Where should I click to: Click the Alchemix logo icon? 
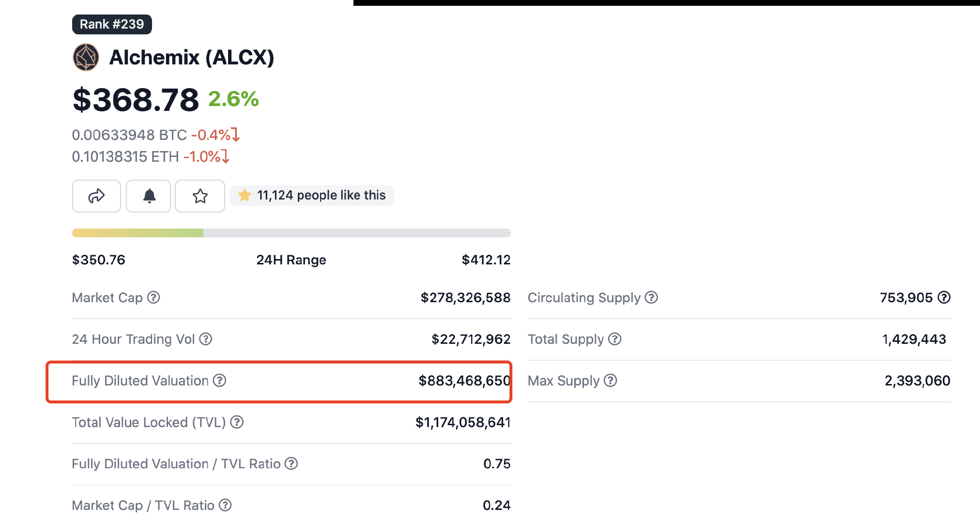pyautogui.click(x=86, y=57)
